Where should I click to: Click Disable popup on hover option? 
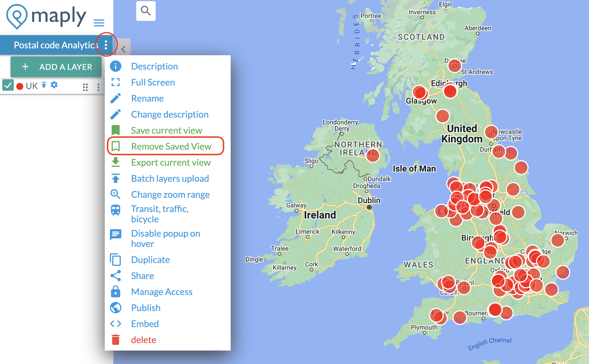coord(165,238)
